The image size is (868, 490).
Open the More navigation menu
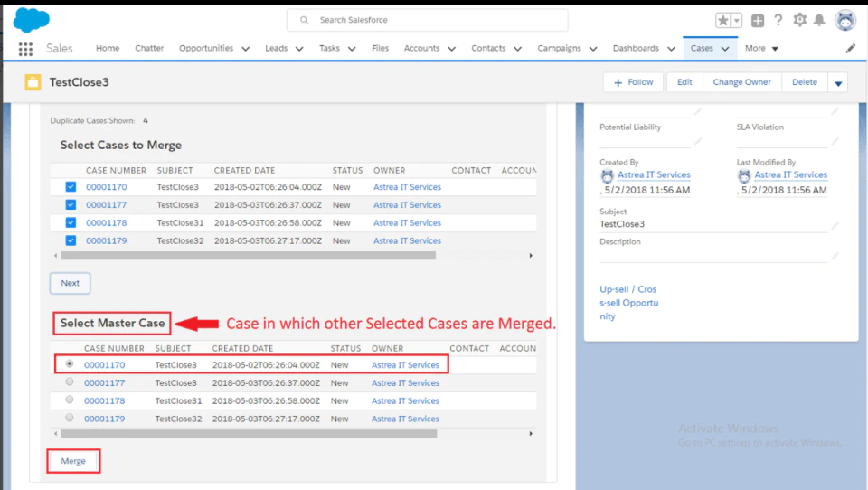pyautogui.click(x=761, y=48)
